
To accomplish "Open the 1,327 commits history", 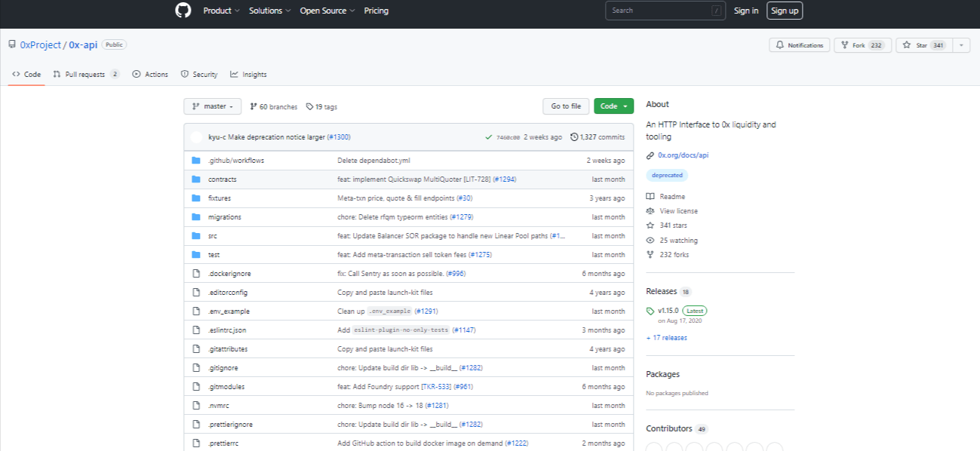I will tap(598, 137).
